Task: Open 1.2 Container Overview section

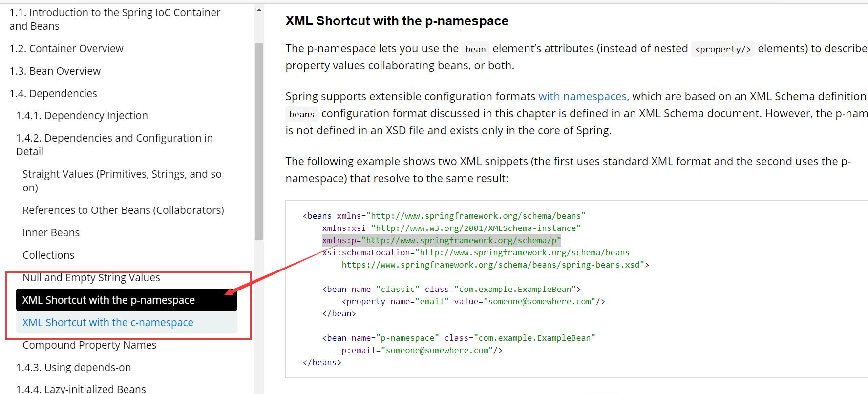Action: click(x=66, y=48)
